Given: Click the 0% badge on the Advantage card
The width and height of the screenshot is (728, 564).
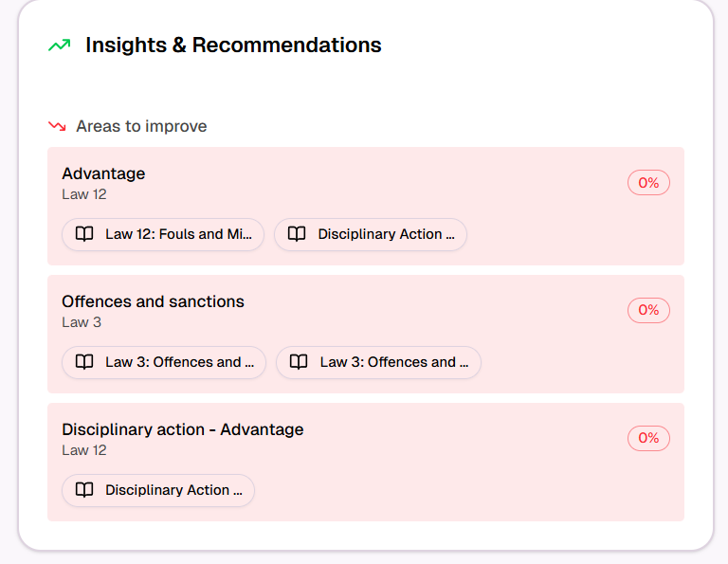Looking at the screenshot, I should 648,183.
